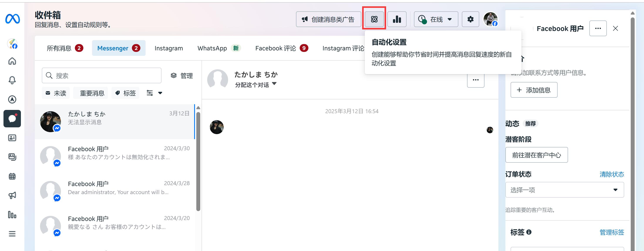The image size is (644, 251).
Task: Select the Messenger tab
Action: pyautogui.click(x=119, y=48)
